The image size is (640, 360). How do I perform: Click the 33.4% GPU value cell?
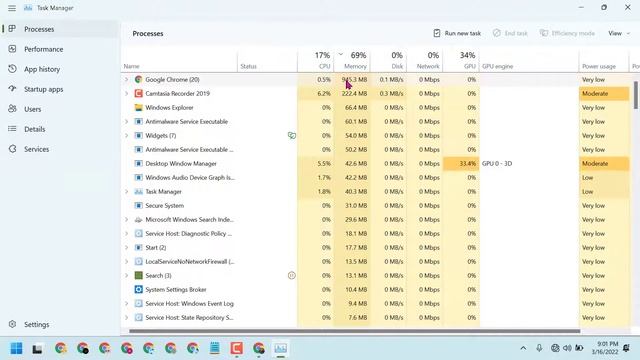[x=461, y=164]
